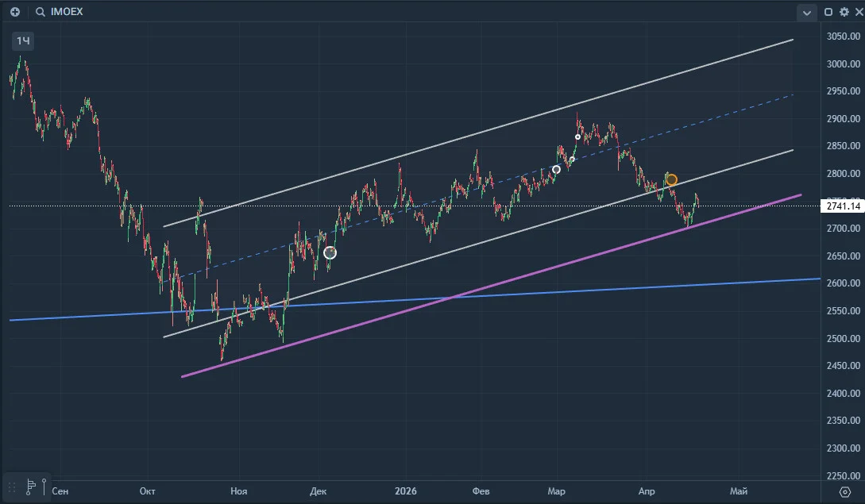Open the 1Ч timeframe selector
This screenshot has height=504, width=865.
22,40
